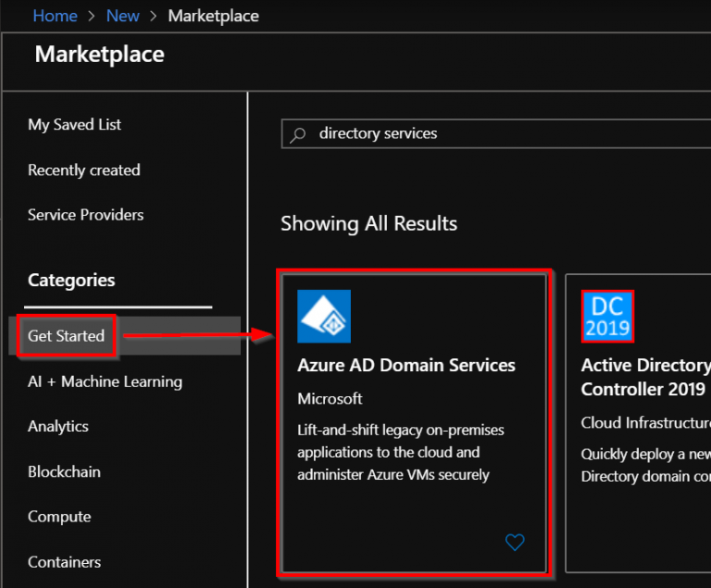Click the Marketplace breadcrumb item

[214, 17]
